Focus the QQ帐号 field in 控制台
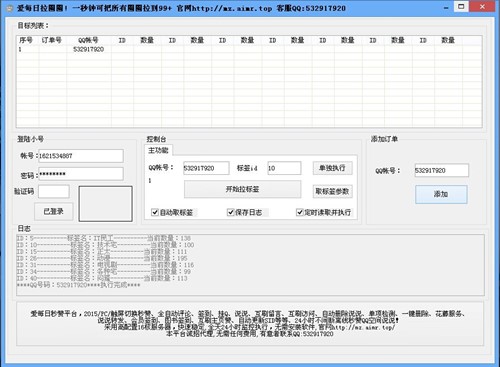Screen dimensions: 500x367 click(x=206, y=168)
